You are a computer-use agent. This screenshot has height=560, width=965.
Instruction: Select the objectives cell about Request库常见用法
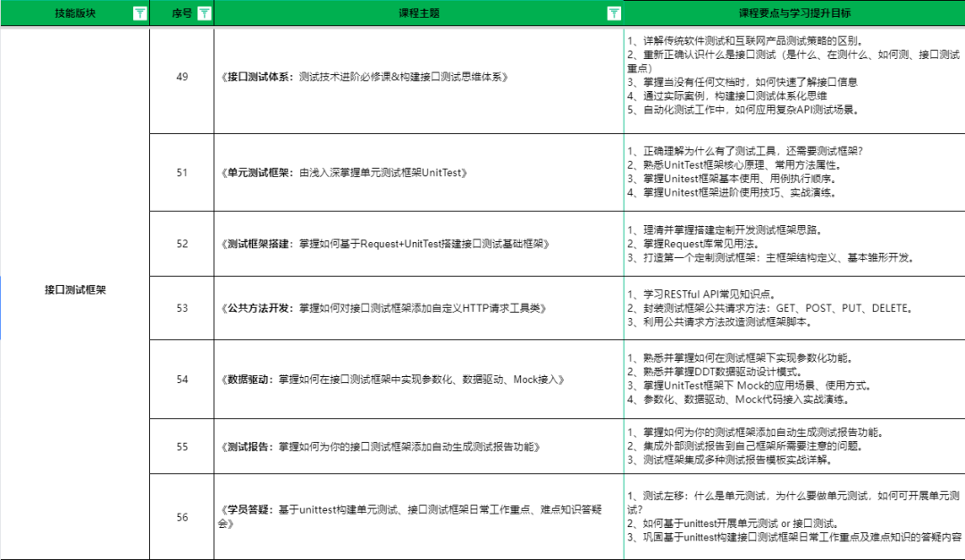pyautogui.click(x=794, y=244)
